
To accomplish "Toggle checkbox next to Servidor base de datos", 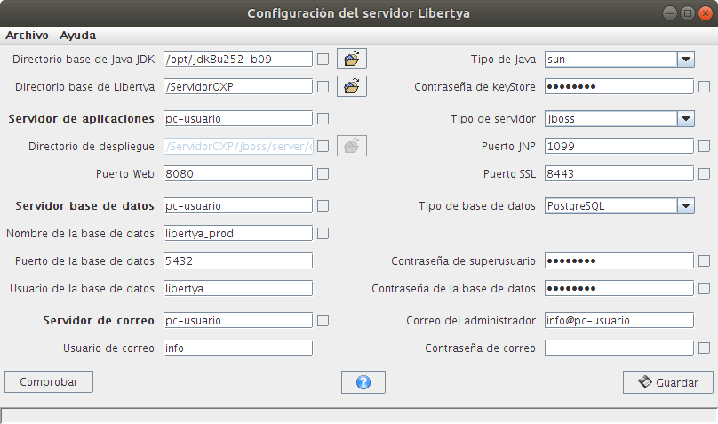I will pyautogui.click(x=323, y=206).
